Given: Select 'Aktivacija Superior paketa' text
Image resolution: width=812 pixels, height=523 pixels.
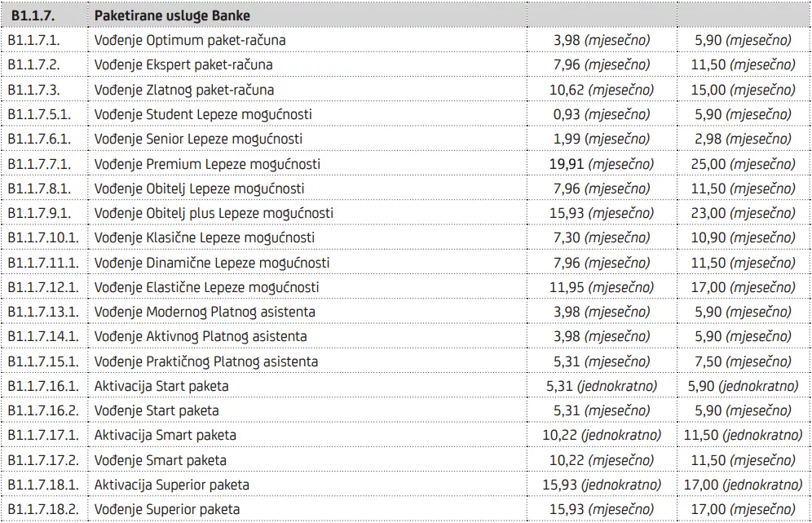Looking at the screenshot, I should pos(172,485).
